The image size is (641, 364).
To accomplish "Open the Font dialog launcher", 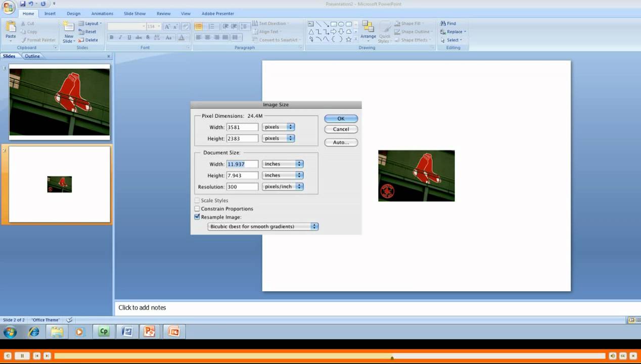I will 189,48.
